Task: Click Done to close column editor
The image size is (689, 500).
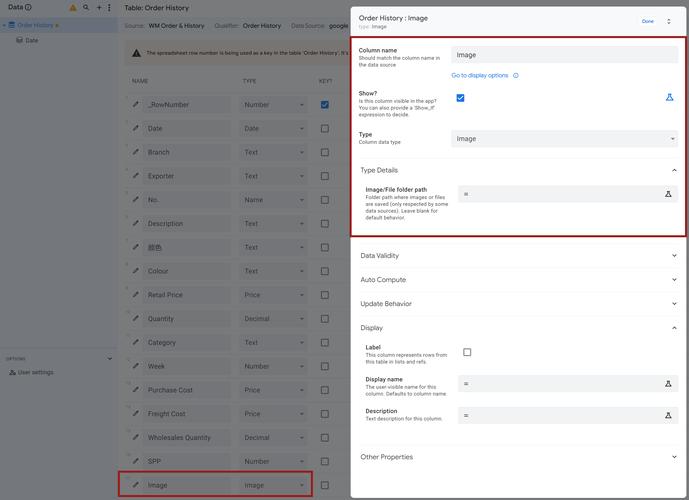Action: [x=648, y=21]
